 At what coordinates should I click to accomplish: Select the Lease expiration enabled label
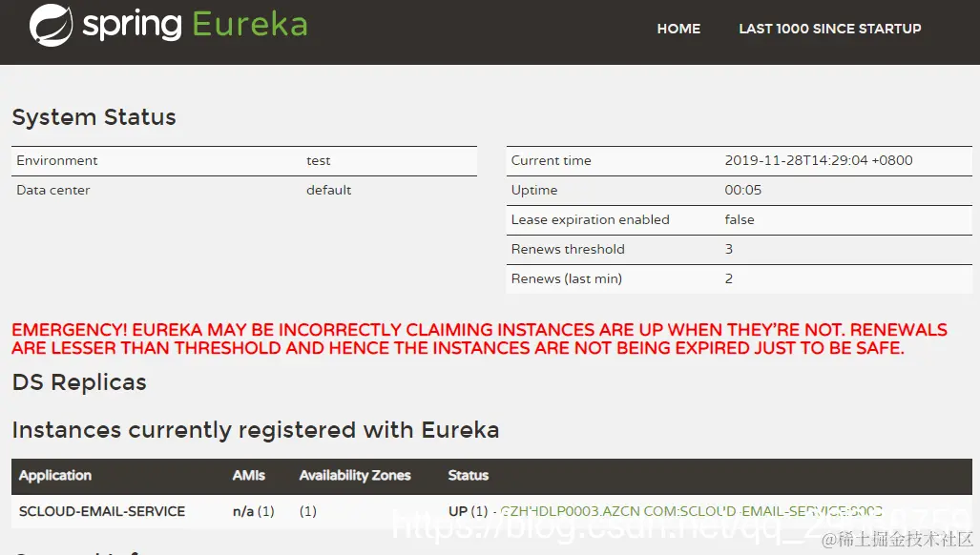pos(590,219)
